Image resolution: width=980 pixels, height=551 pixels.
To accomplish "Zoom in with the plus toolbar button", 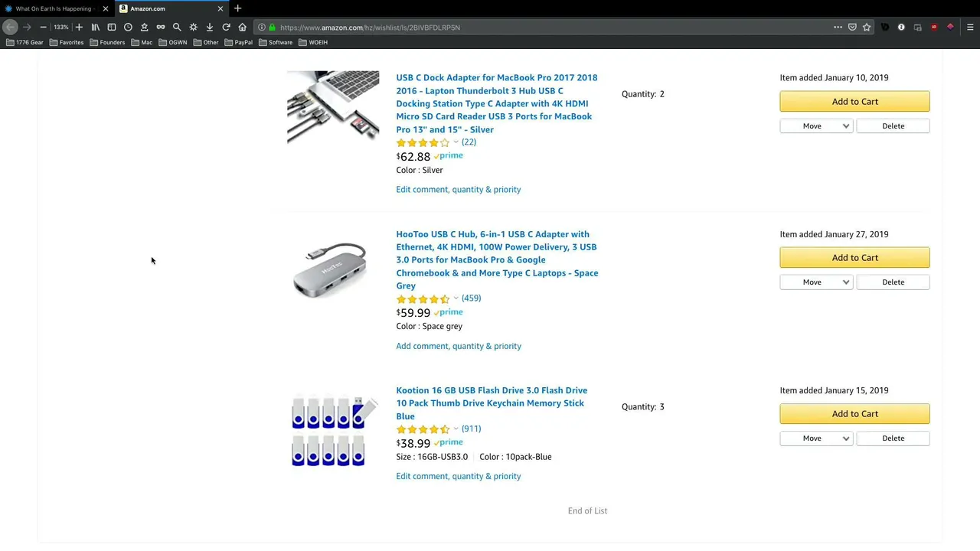I will [x=79, y=27].
